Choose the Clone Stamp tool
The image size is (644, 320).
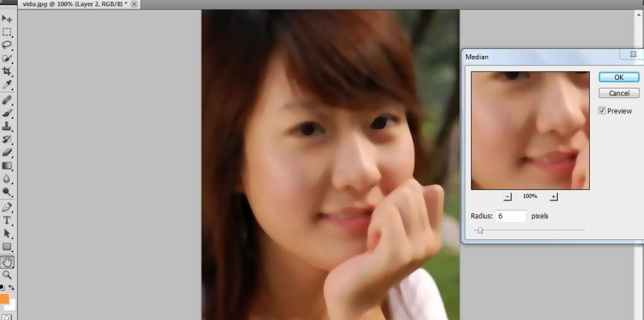point(7,126)
